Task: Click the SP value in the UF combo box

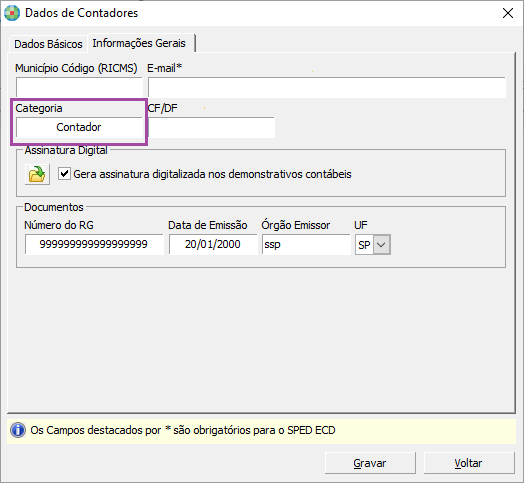Action: [x=364, y=245]
